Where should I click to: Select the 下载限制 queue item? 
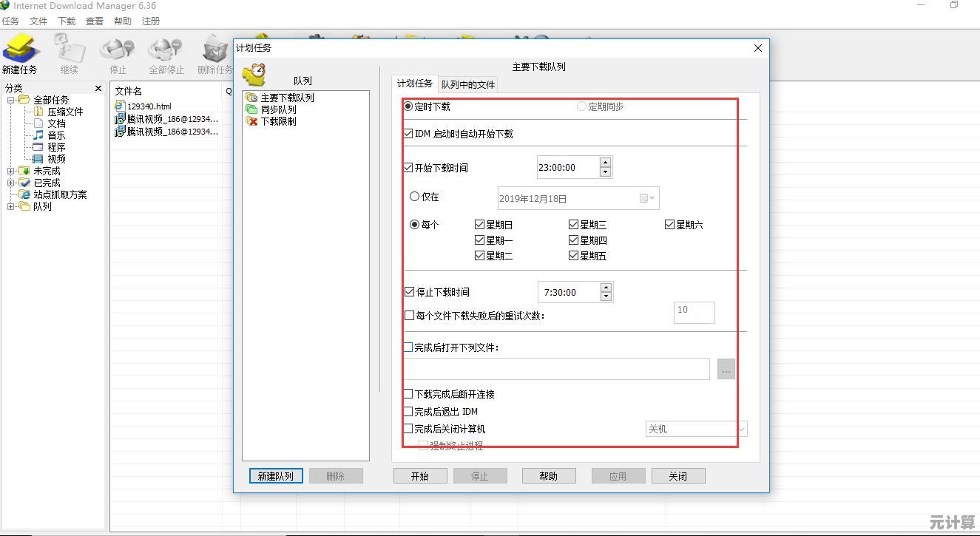click(277, 121)
